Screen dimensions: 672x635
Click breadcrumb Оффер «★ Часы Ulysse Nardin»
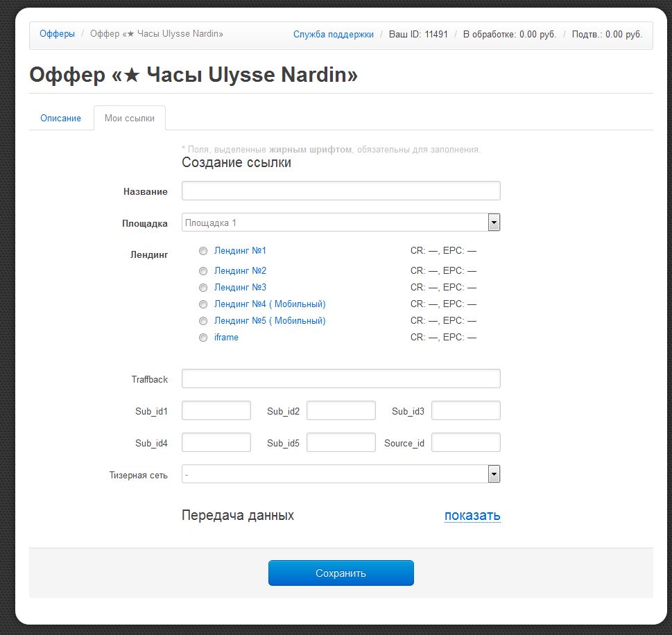(x=157, y=34)
